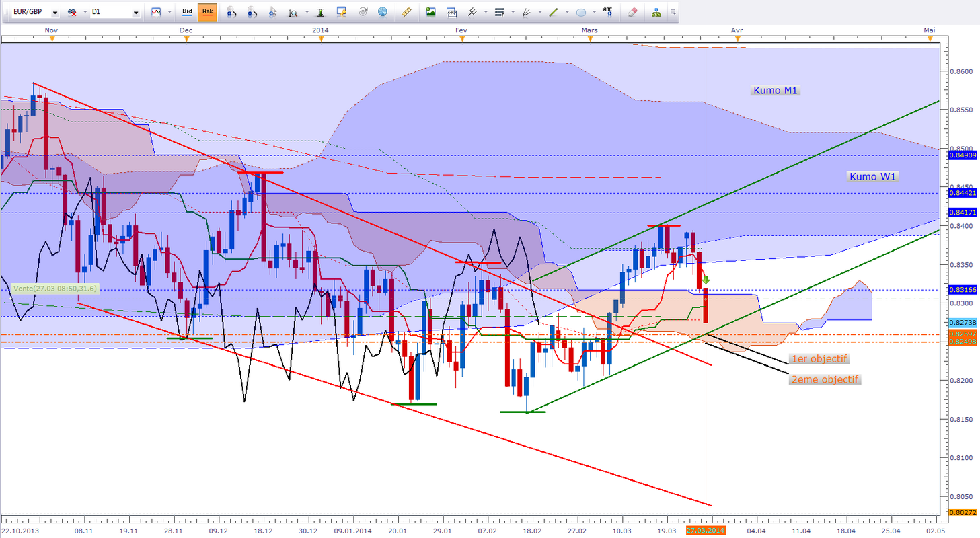Toggle the crossed-eye link icon next to instrument
980x538 pixels.
(72, 12)
